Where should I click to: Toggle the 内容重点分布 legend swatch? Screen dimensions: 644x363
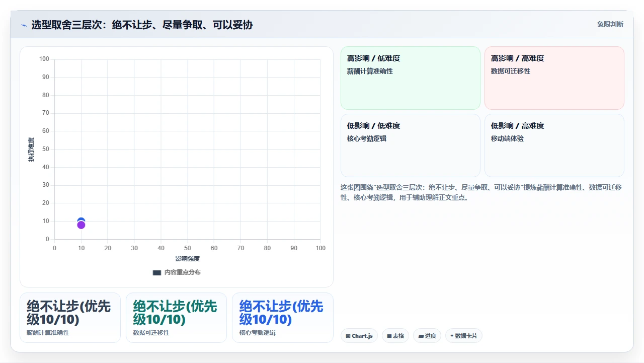coord(156,272)
